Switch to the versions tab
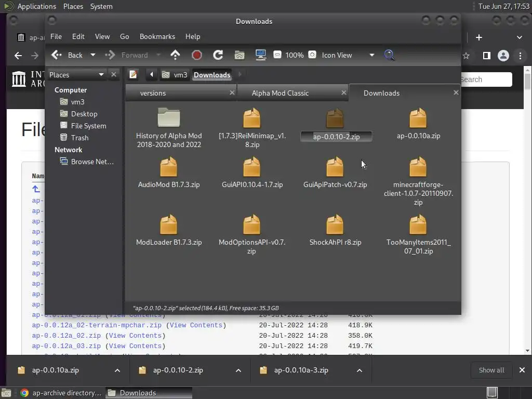The width and height of the screenshot is (532, 399). coord(181,93)
